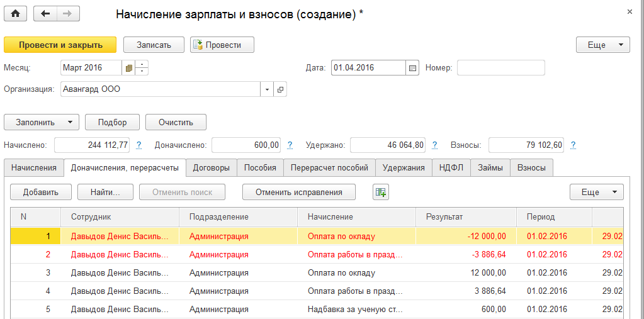This screenshot has width=644, height=319.
Task: Go to the home page icon
Action: 15,14
